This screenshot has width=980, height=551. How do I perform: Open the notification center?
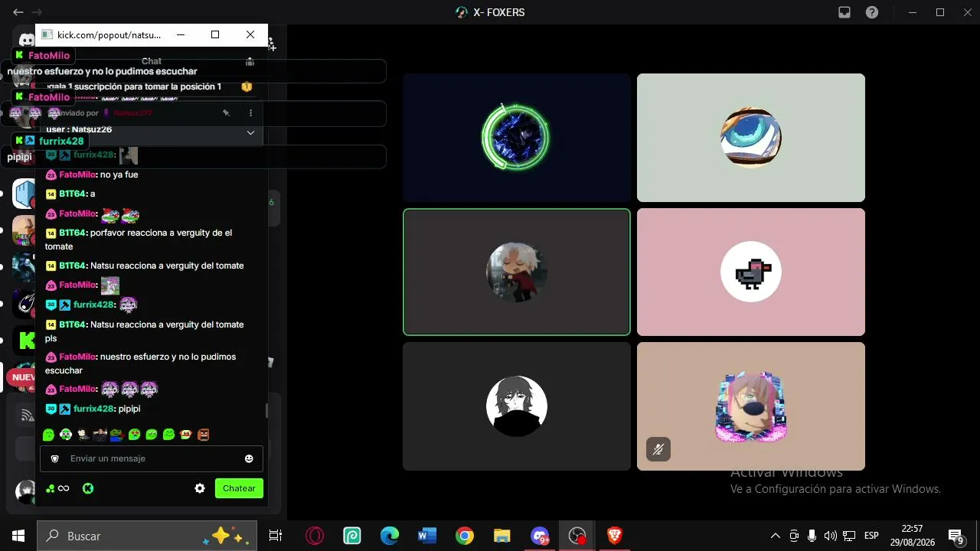956,536
